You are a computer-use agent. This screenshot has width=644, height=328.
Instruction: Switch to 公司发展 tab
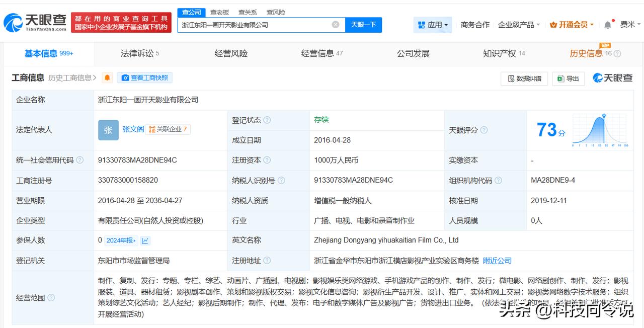click(x=413, y=54)
